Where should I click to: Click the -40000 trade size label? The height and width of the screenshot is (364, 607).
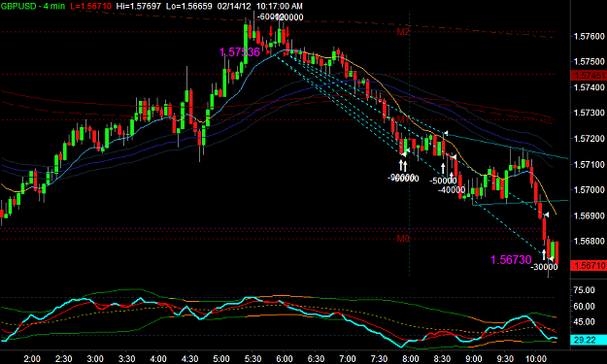[x=452, y=189]
